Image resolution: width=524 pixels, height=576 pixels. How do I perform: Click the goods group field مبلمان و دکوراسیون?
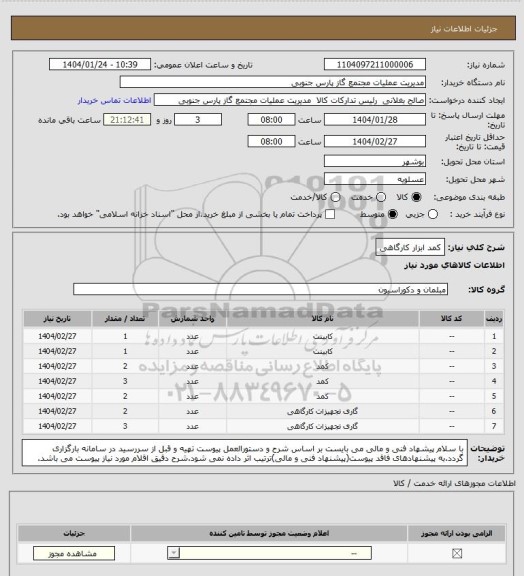261,289
